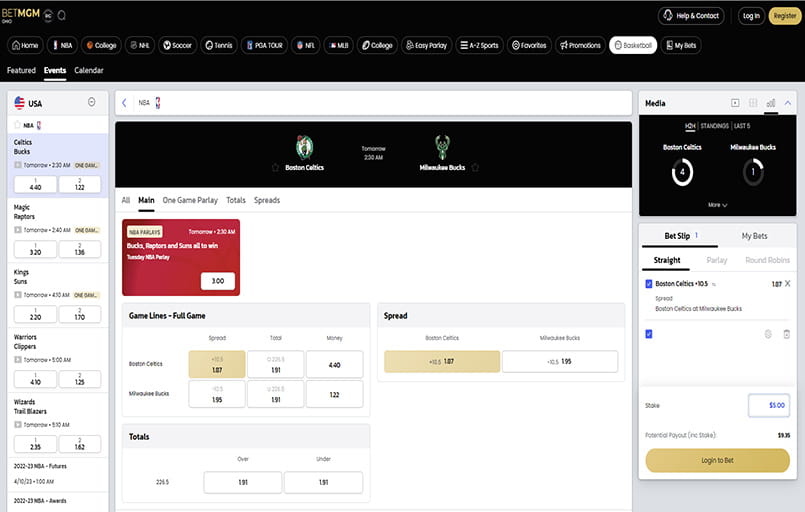Open the NBA navigation pill
Screen dimensions: 805x512
click(62, 45)
